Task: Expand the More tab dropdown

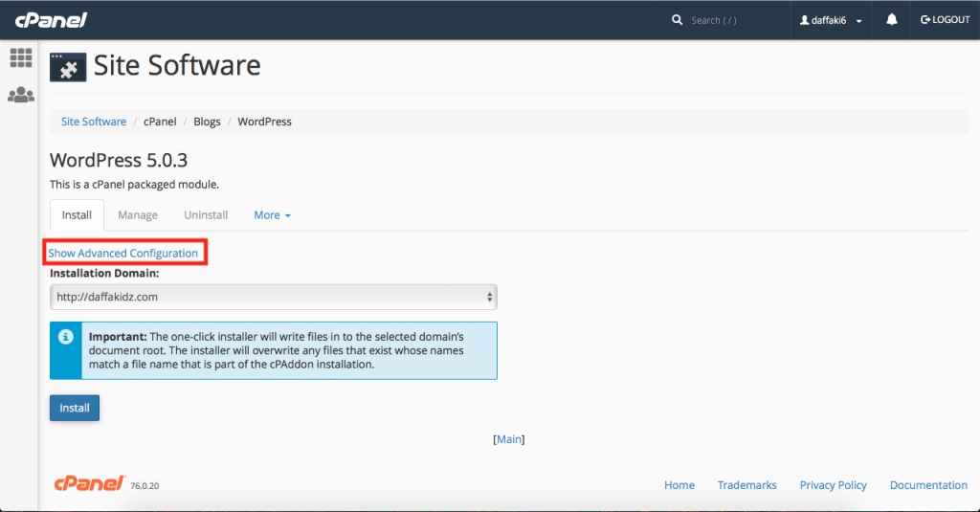Action: pyautogui.click(x=272, y=215)
